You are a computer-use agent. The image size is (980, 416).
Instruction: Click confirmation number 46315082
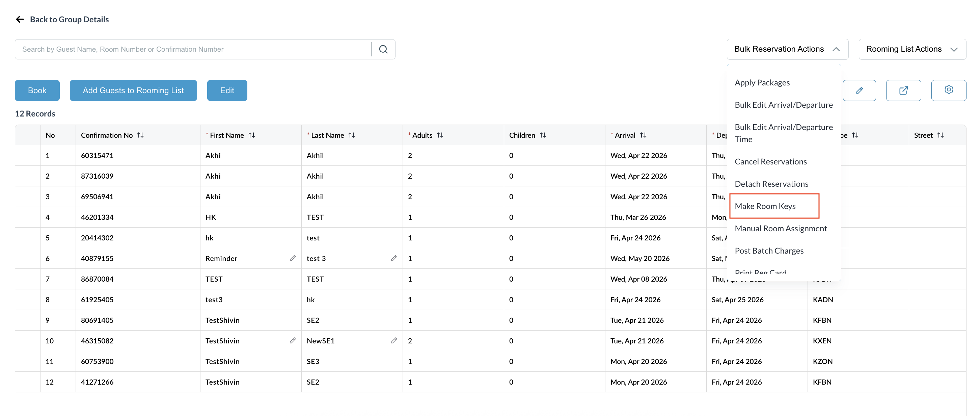click(x=97, y=341)
